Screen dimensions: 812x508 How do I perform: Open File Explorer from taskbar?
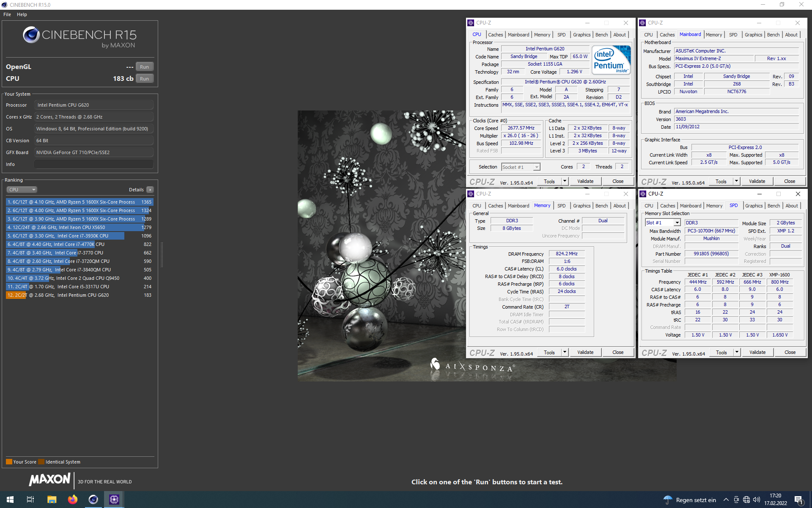[52, 500]
